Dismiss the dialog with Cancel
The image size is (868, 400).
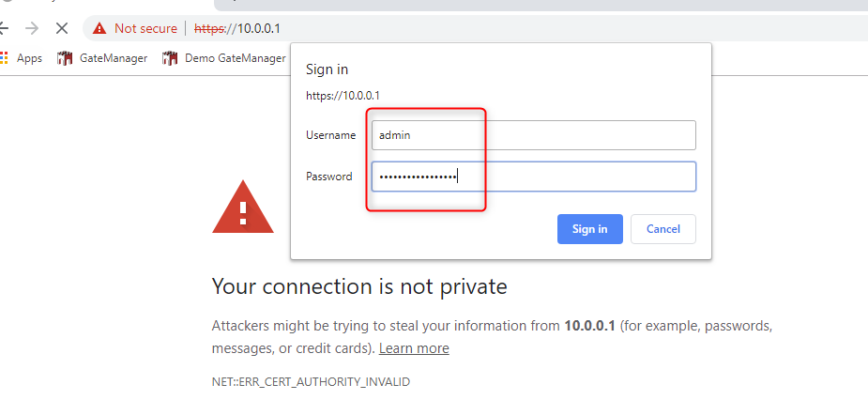pyautogui.click(x=663, y=229)
